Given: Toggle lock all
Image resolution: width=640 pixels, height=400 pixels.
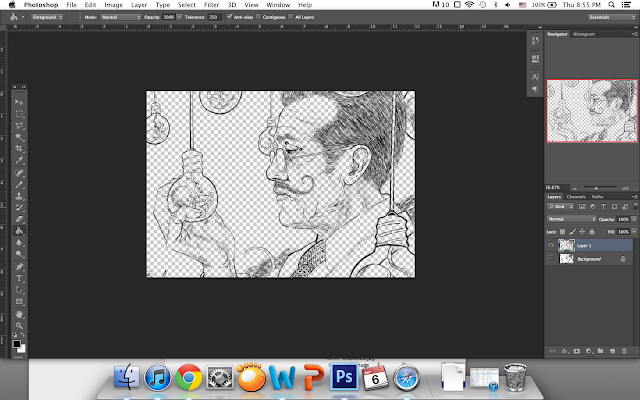Looking at the screenshot, I should (x=592, y=231).
